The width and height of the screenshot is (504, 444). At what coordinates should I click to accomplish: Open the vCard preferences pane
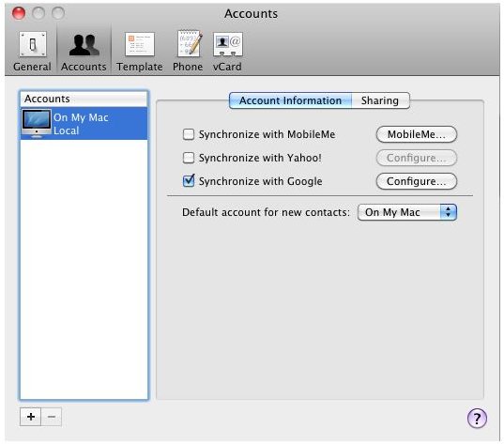click(227, 52)
